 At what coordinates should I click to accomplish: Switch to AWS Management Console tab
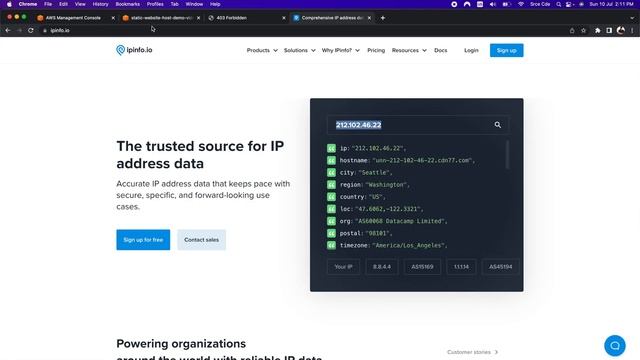tap(73, 18)
